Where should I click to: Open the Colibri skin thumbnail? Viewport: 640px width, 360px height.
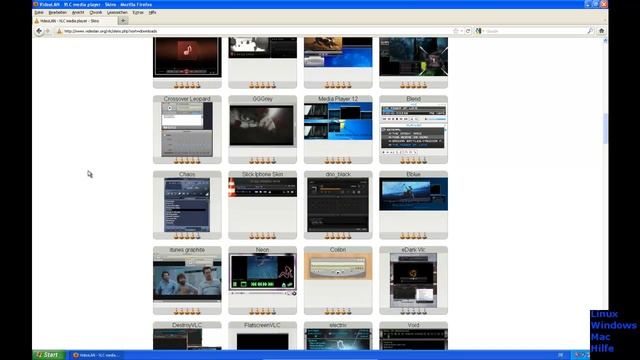338,266
